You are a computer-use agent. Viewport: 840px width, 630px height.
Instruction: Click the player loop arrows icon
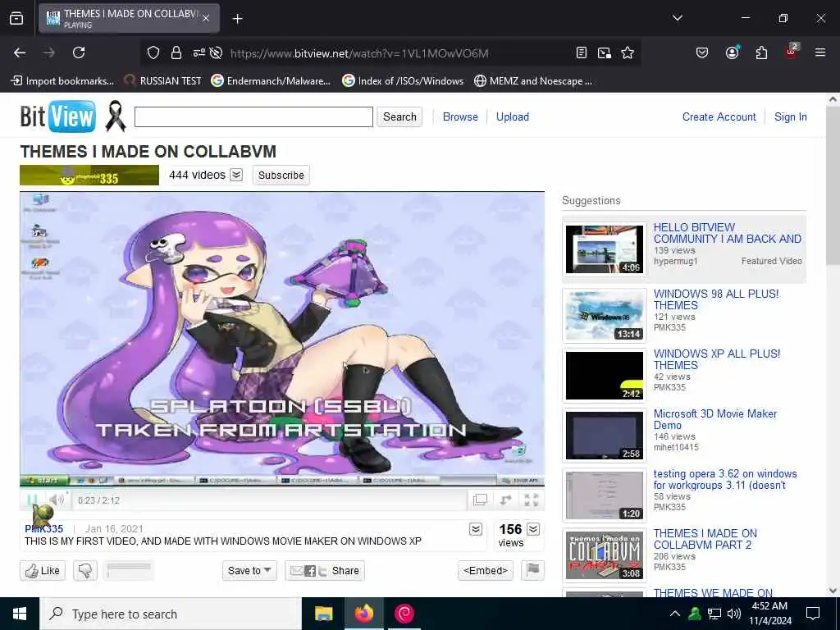pos(505,500)
